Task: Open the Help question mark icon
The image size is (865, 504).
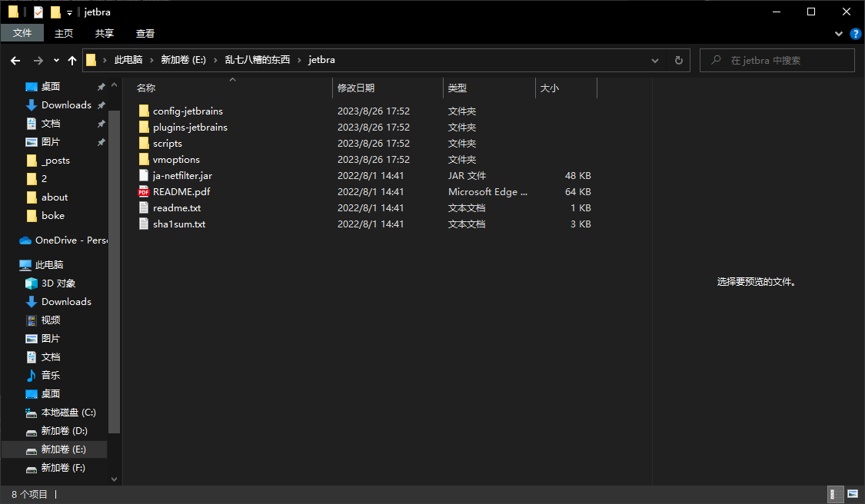Action: pyautogui.click(x=855, y=34)
